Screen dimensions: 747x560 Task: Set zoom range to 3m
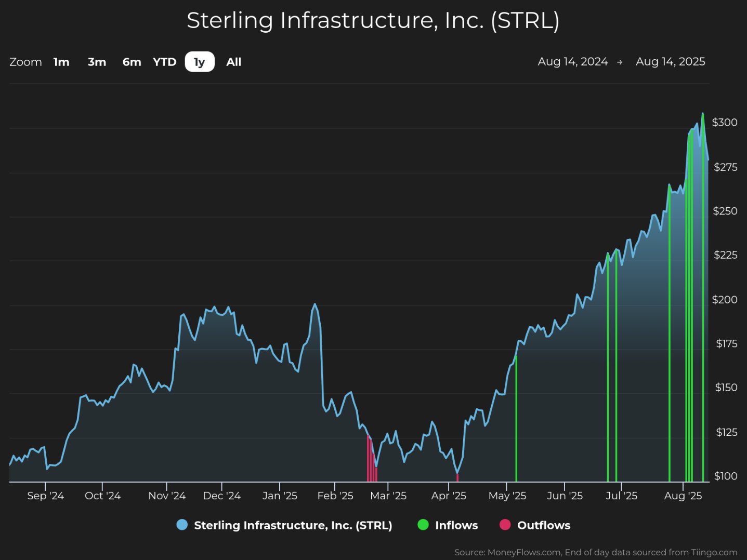97,62
